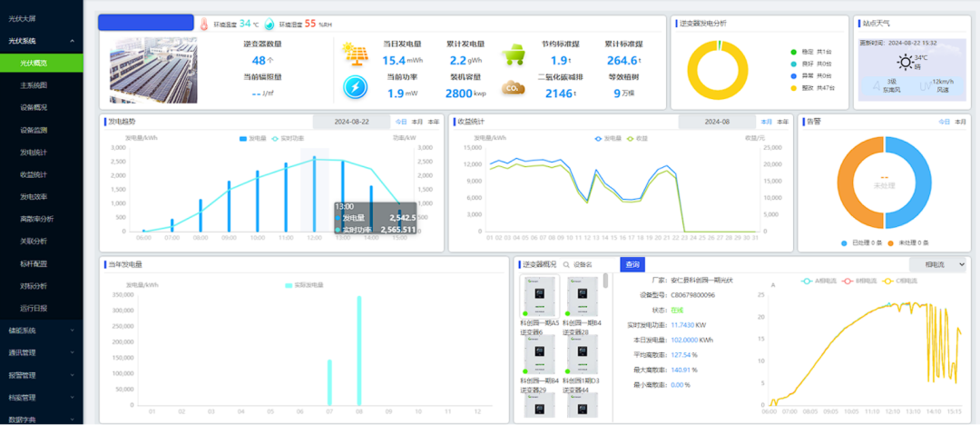The height and width of the screenshot is (425, 980).
Task: Switch 发电趋势 to 今日
Action: [x=401, y=122]
